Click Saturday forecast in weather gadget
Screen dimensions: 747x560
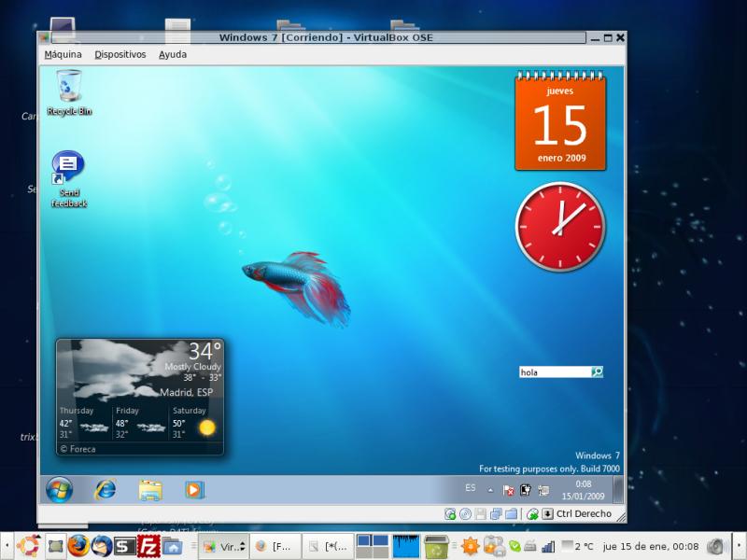(x=194, y=424)
